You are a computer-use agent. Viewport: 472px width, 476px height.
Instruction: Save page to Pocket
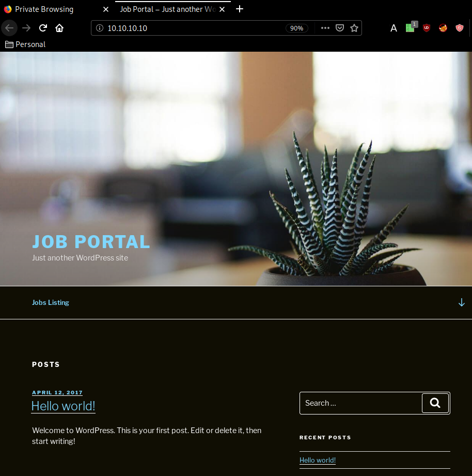click(340, 28)
